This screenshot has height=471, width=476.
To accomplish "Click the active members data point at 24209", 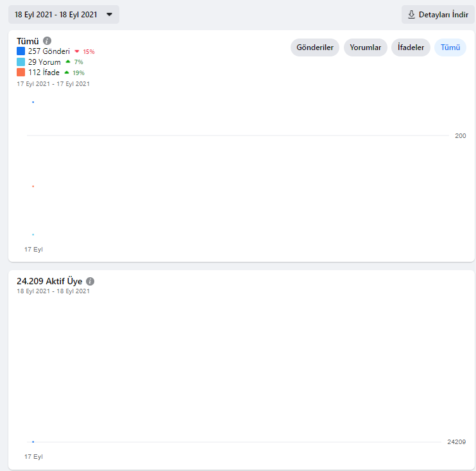I will pos(33,442).
